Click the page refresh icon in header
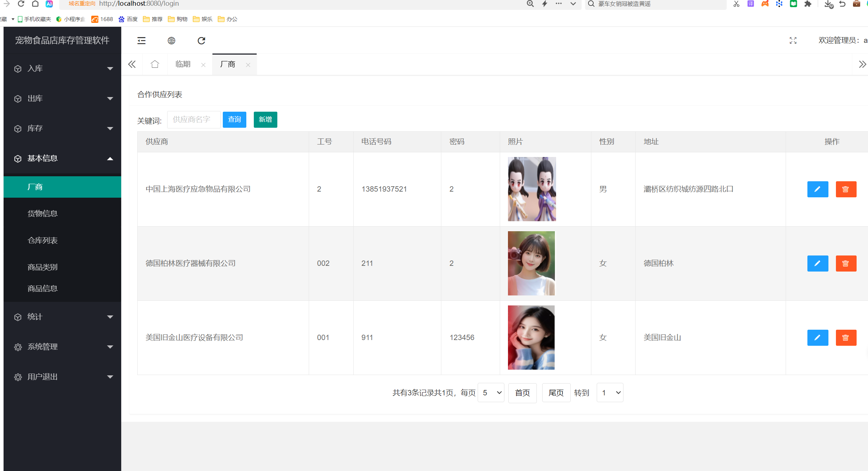Image resolution: width=868 pixels, height=471 pixels. click(x=201, y=40)
